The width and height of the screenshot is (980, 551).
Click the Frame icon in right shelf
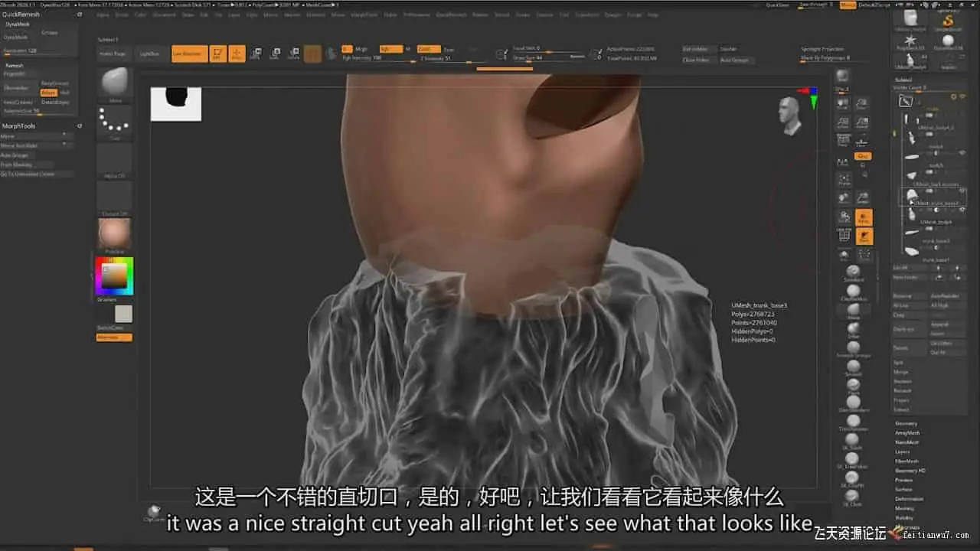click(844, 181)
